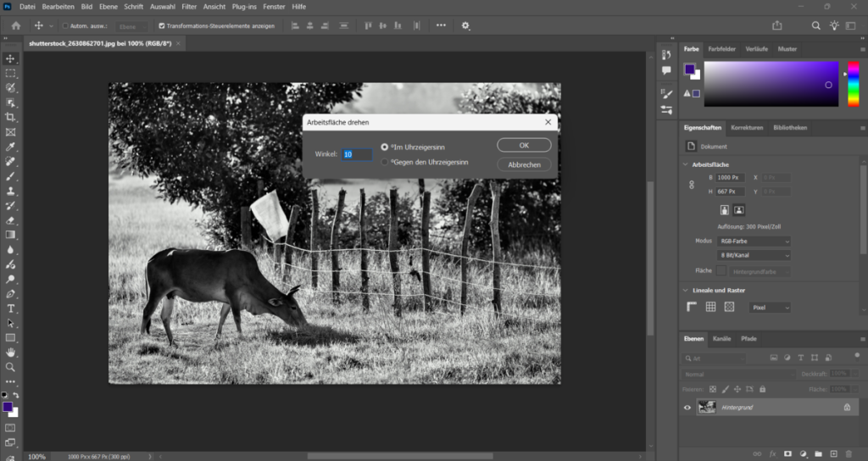Hide the Hintergrund layer with eye icon
This screenshot has height=461, width=868.
(687, 408)
